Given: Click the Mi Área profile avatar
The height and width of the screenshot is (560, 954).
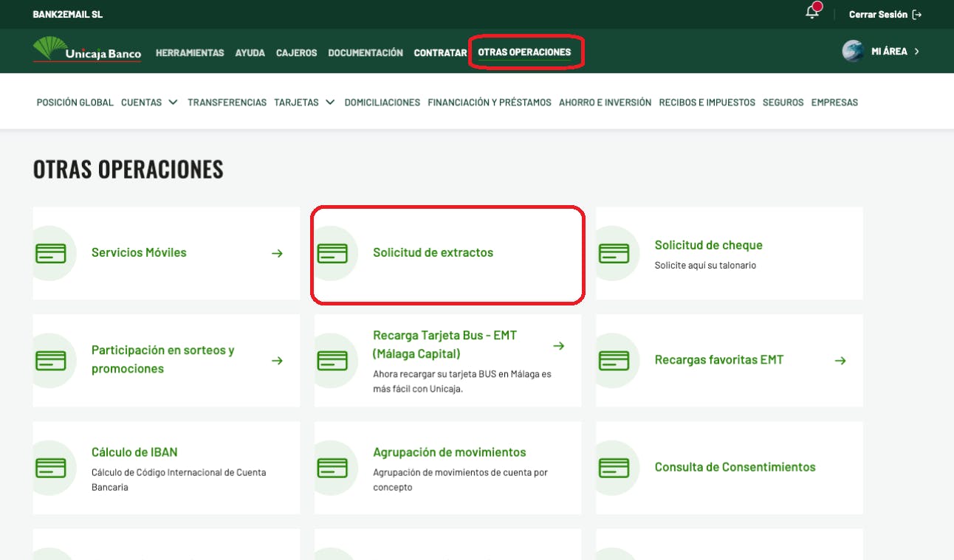Looking at the screenshot, I should [x=854, y=51].
